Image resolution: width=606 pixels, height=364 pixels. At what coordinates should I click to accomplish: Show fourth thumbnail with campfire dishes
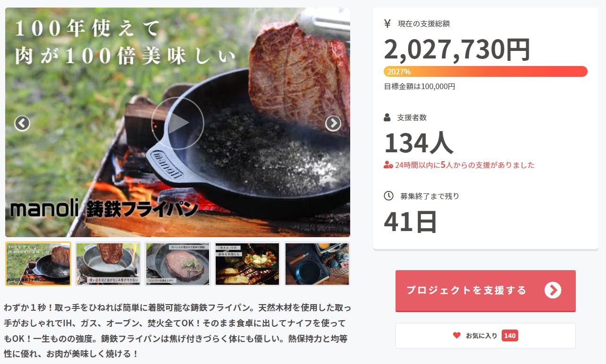247,264
